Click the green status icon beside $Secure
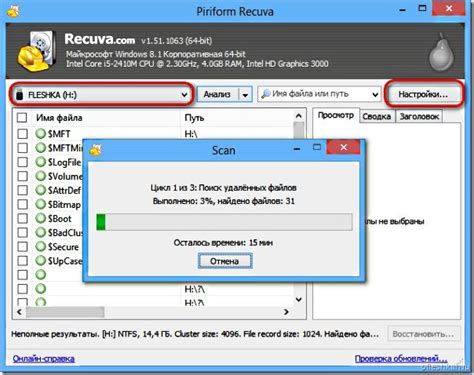 (41, 246)
